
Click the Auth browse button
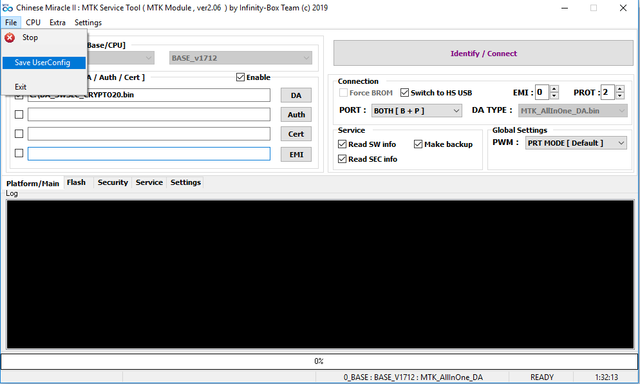pyautogui.click(x=296, y=115)
